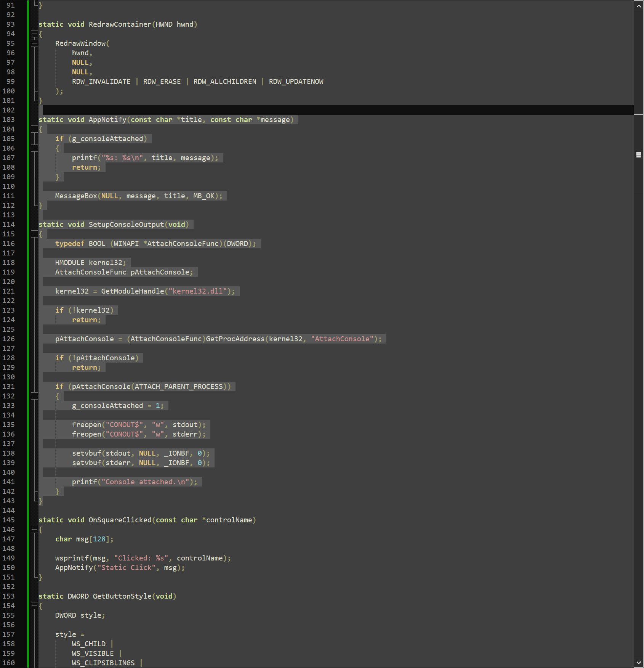Click the DWORD style declaration on line 155
This screenshot has height=668, width=644.
click(80, 615)
